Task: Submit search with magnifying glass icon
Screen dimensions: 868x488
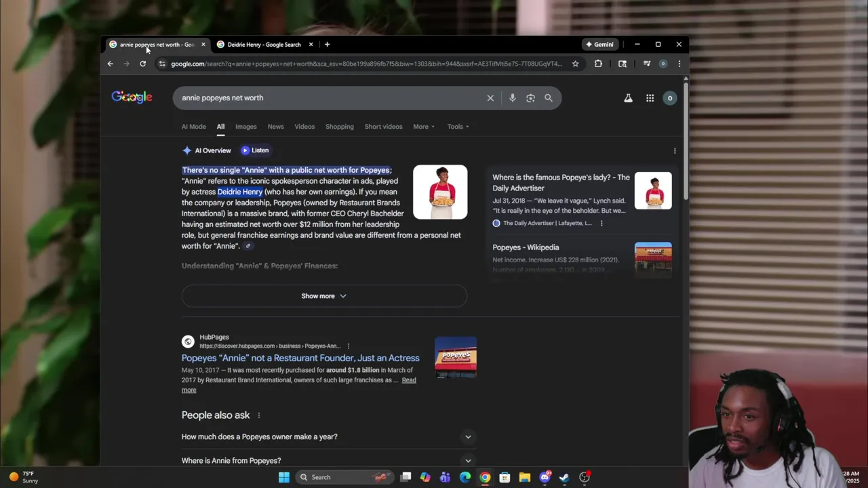Action: (548, 98)
